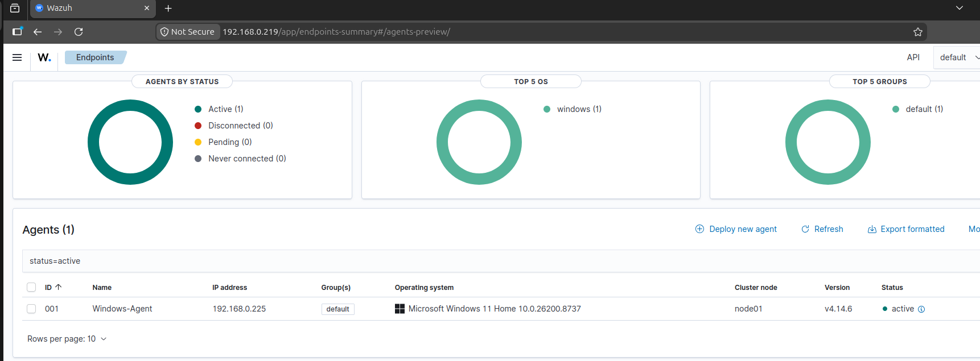Click the Operating system column header

coord(424,288)
